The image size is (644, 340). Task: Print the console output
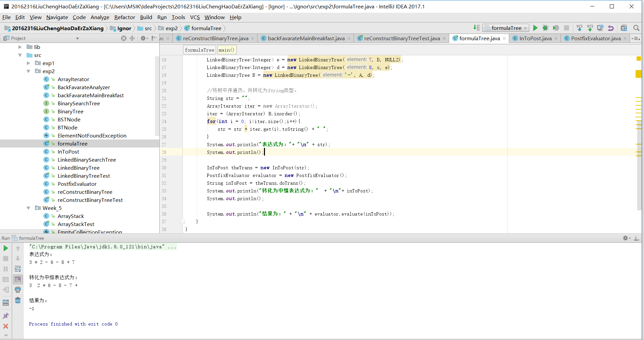click(x=18, y=290)
